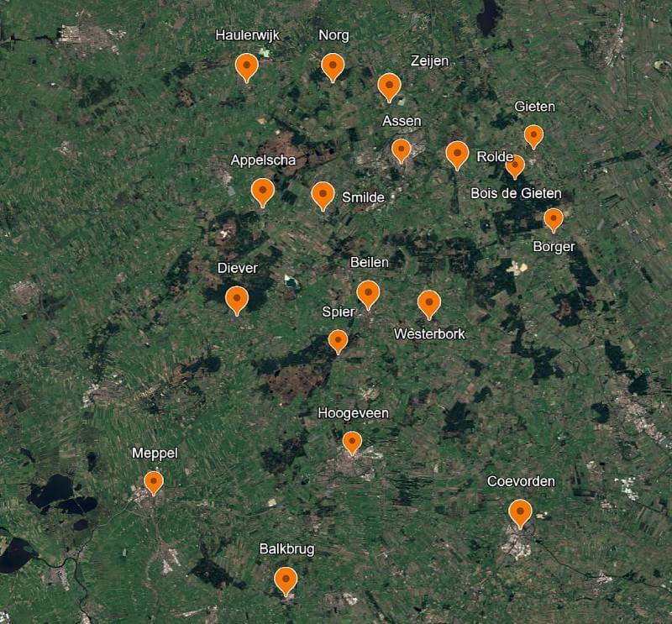Select the Borger map pin
The width and height of the screenshot is (672, 624).
(554, 220)
